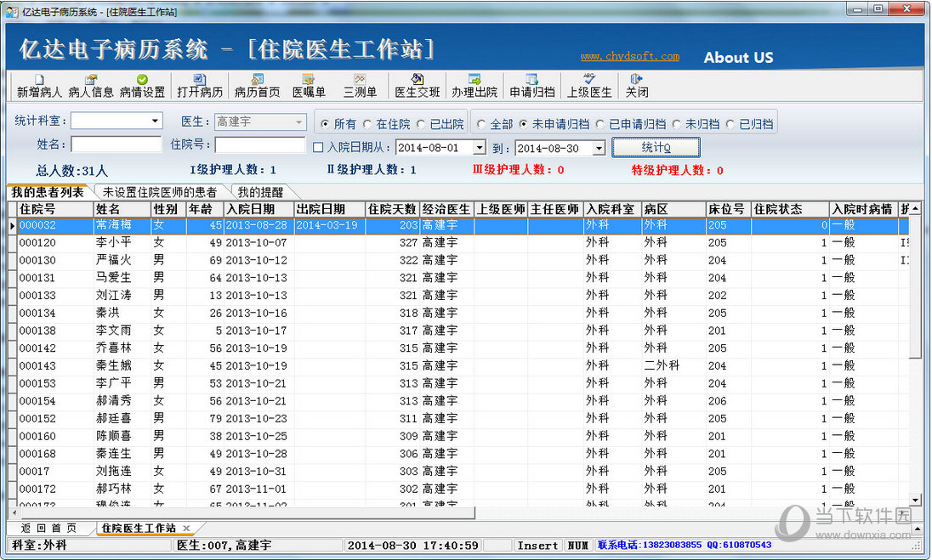Switch to 未设置住院医师的患者 tab
Image resolution: width=932 pixels, height=560 pixels.
[159, 192]
